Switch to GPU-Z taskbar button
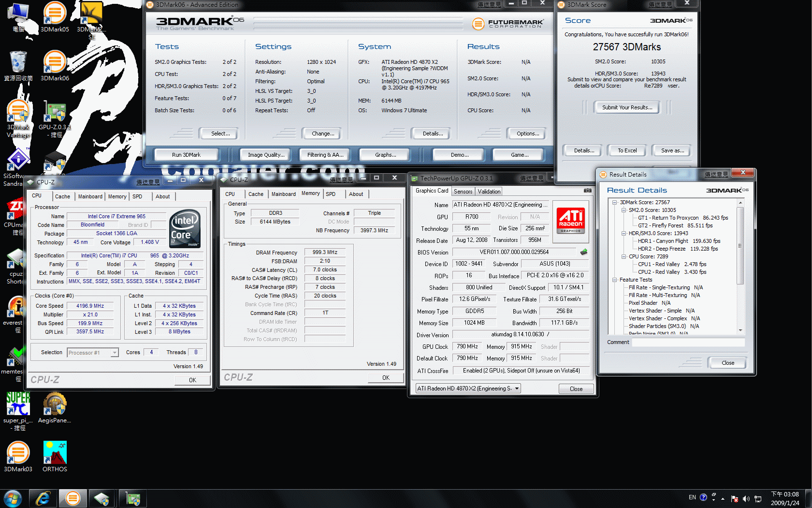Screen dimensions: 812x508 tap(132, 498)
